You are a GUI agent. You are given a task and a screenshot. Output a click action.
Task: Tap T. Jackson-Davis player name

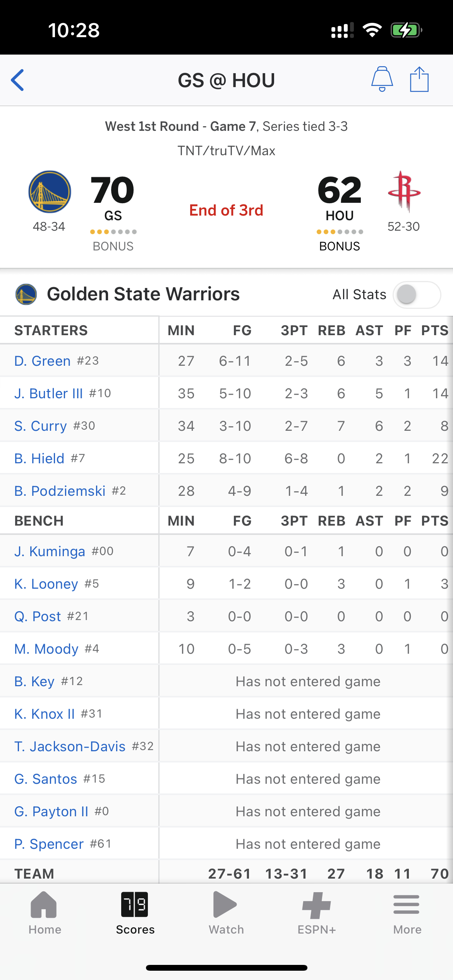click(70, 747)
